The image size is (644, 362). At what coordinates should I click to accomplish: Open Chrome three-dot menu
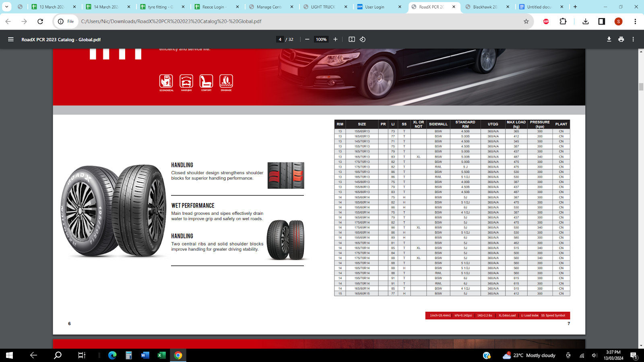coord(635,21)
